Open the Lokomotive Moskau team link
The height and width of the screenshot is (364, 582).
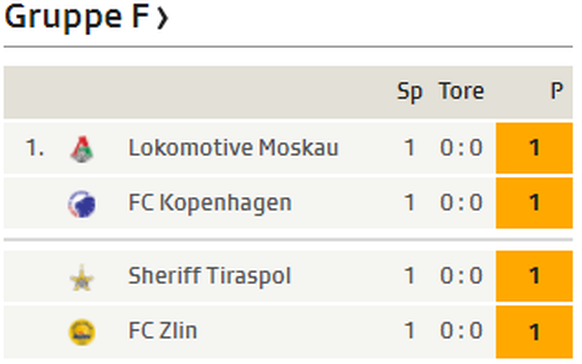(x=233, y=148)
